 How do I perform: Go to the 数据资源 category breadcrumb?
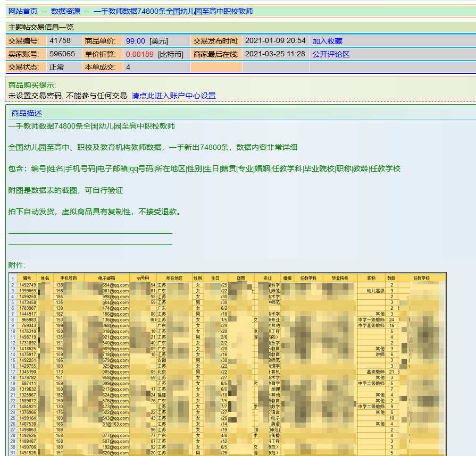[65, 11]
